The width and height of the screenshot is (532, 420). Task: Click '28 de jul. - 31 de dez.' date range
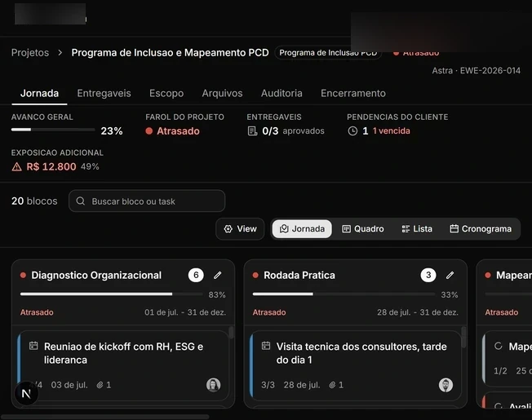point(418,312)
